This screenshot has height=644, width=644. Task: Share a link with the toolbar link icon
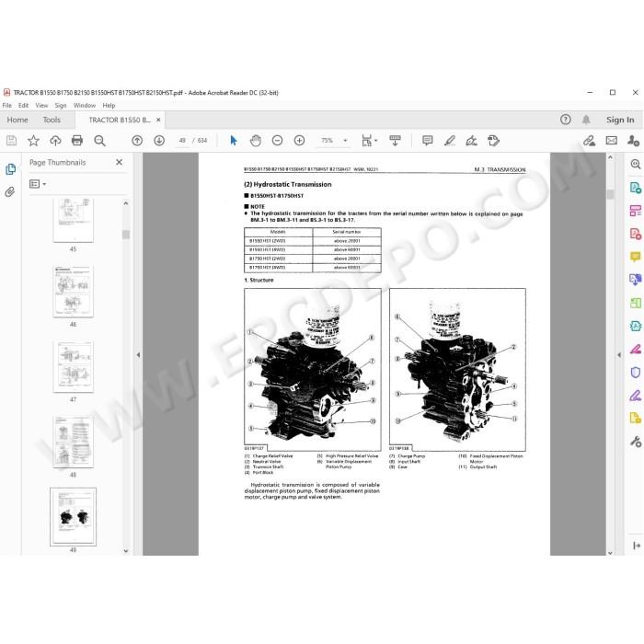tap(590, 141)
